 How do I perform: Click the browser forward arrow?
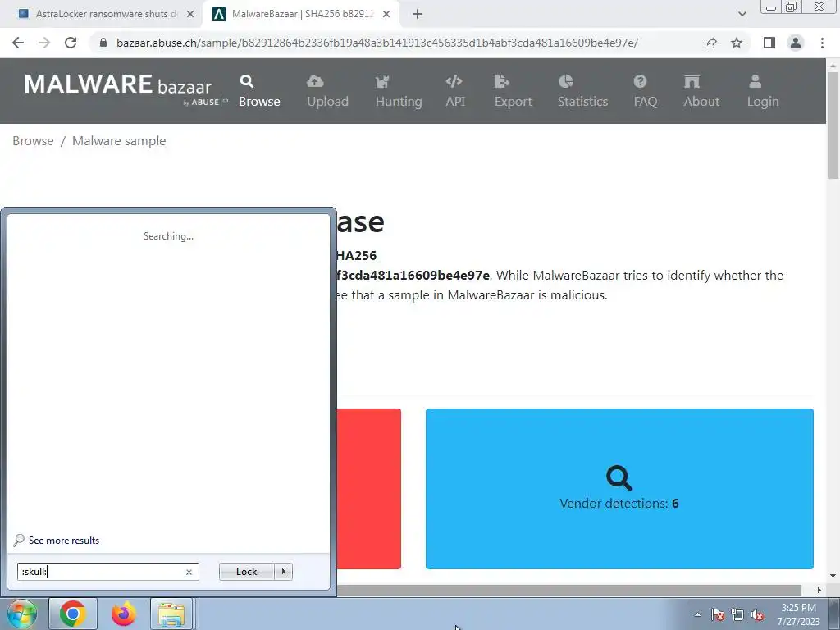[x=44, y=43]
